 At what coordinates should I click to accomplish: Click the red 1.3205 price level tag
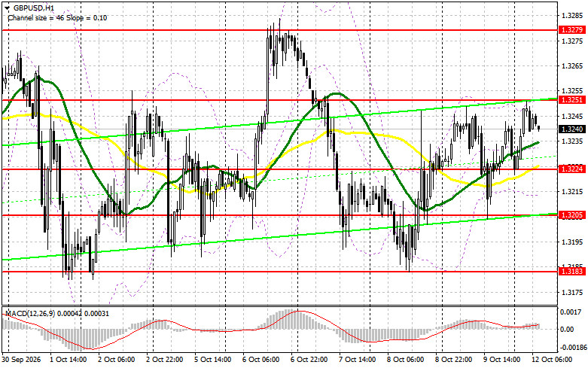tap(572, 214)
